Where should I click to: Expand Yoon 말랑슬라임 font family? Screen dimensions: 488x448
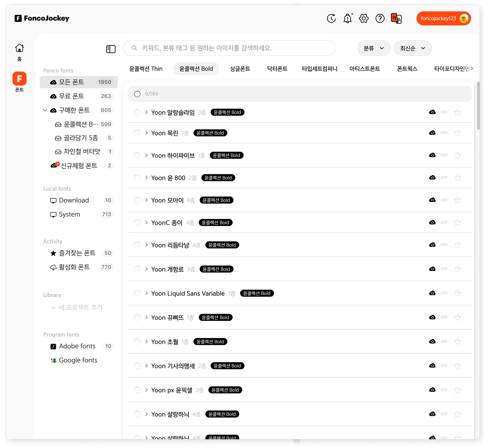click(147, 112)
